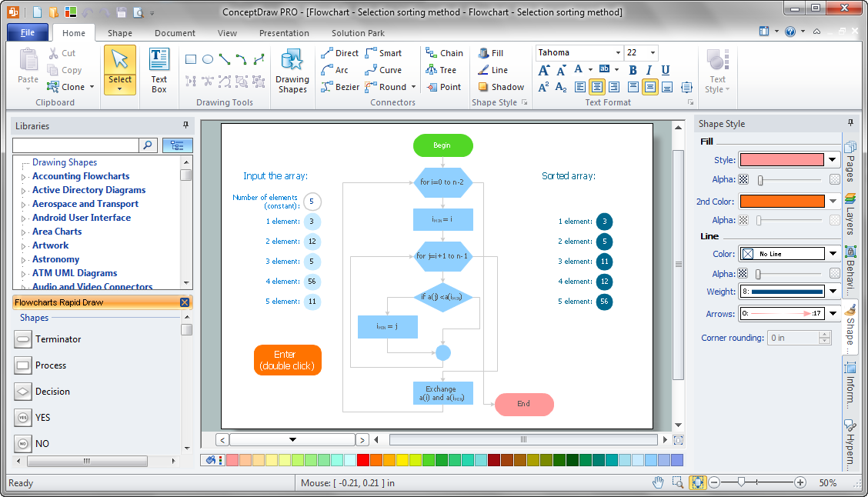Open Fill Style color dropdown

click(832, 160)
